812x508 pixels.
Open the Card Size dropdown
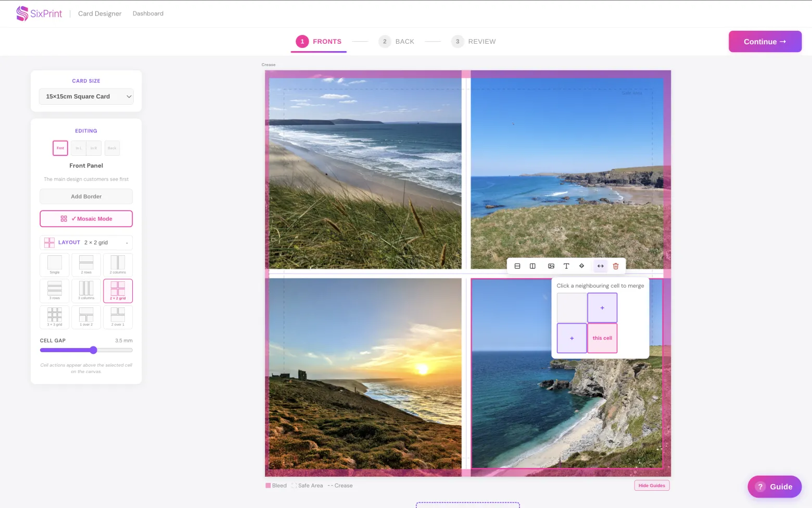pos(86,96)
